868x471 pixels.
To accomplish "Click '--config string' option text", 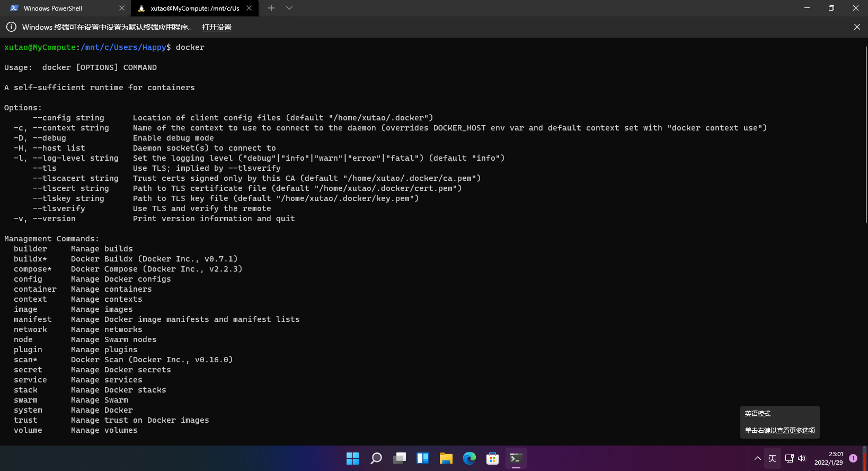I will coord(68,118).
